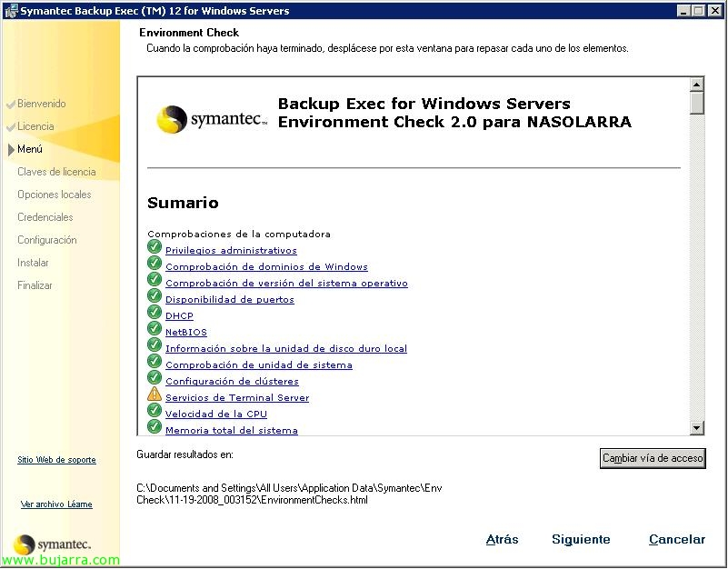Select Instalar step in sidebar
The width and height of the screenshot is (728, 569).
click(x=33, y=263)
